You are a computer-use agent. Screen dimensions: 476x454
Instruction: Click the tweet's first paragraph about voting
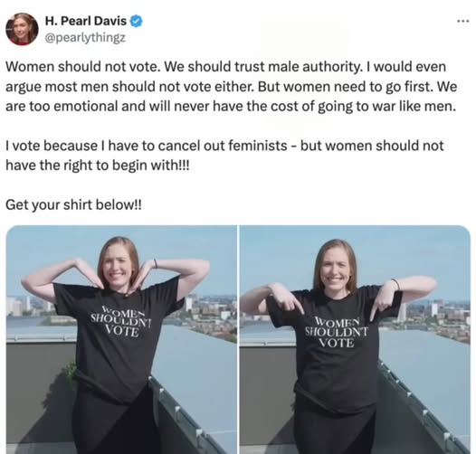point(231,87)
